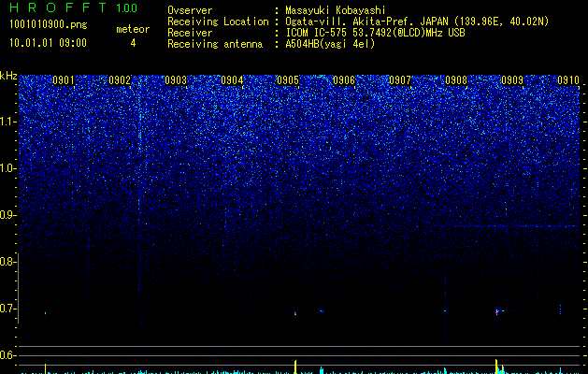Click the small echo between 0905 and 0906
588x374 pixels.
click(x=322, y=310)
